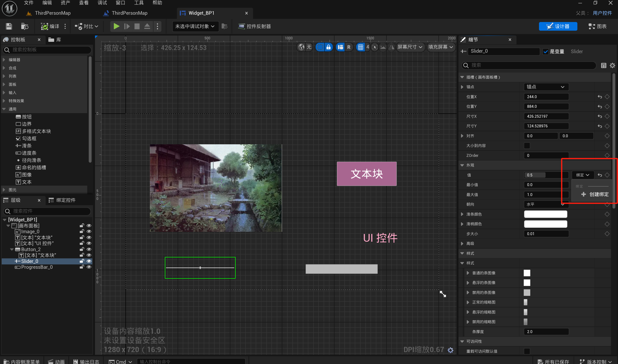Select the 图像 image widget in palette
The image size is (618, 364).
coord(24,175)
